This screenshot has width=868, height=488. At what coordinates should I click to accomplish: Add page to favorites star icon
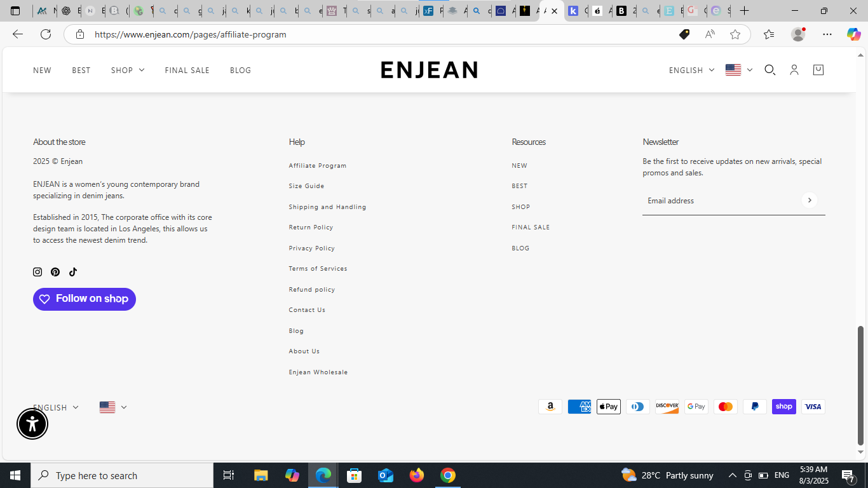(x=735, y=34)
